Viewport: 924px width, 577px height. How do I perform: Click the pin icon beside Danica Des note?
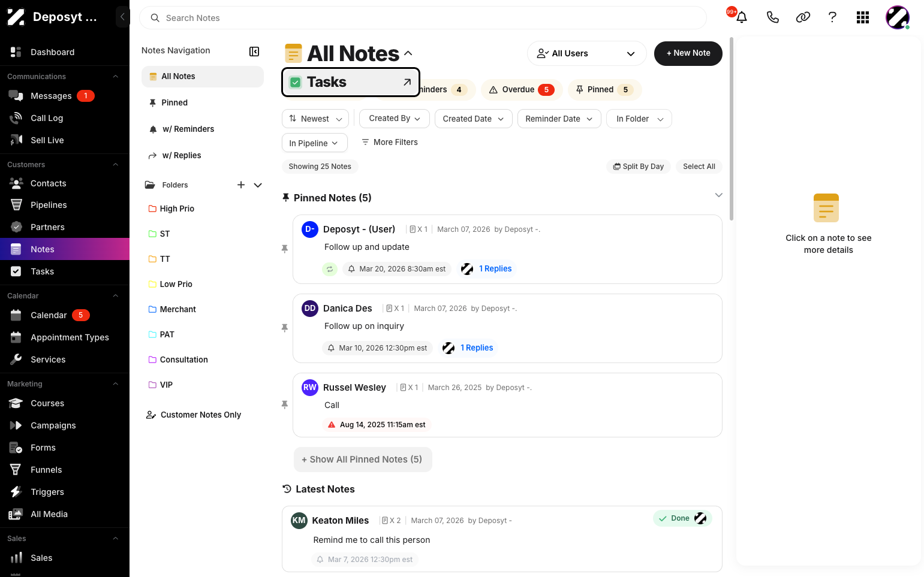click(x=285, y=328)
